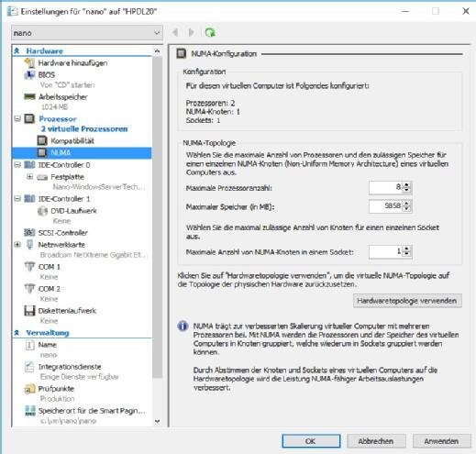
Task: Increase Maximale Prozessoranzahl with up arrow
Action: [406, 184]
